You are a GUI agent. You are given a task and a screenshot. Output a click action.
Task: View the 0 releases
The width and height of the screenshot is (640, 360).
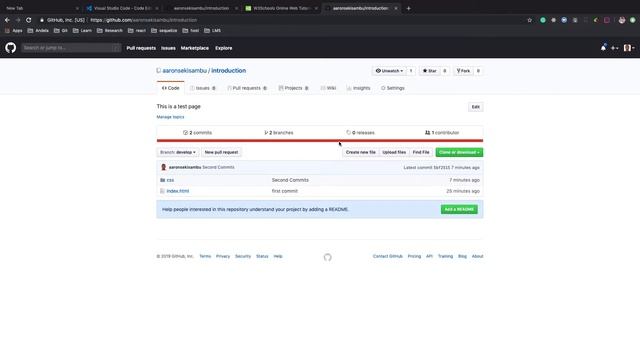click(x=360, y=133)
